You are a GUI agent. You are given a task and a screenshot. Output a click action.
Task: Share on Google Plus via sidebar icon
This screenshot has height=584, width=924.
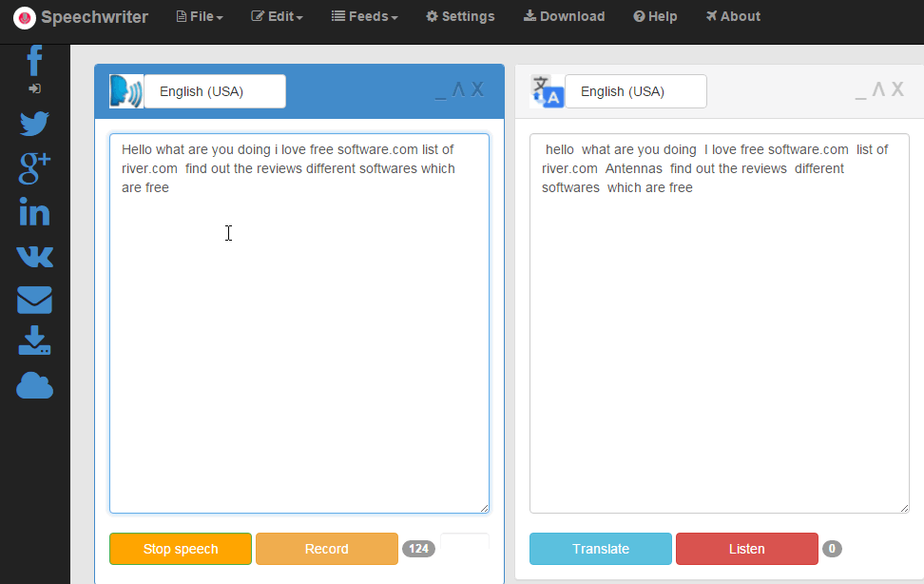tap(35, 168)
